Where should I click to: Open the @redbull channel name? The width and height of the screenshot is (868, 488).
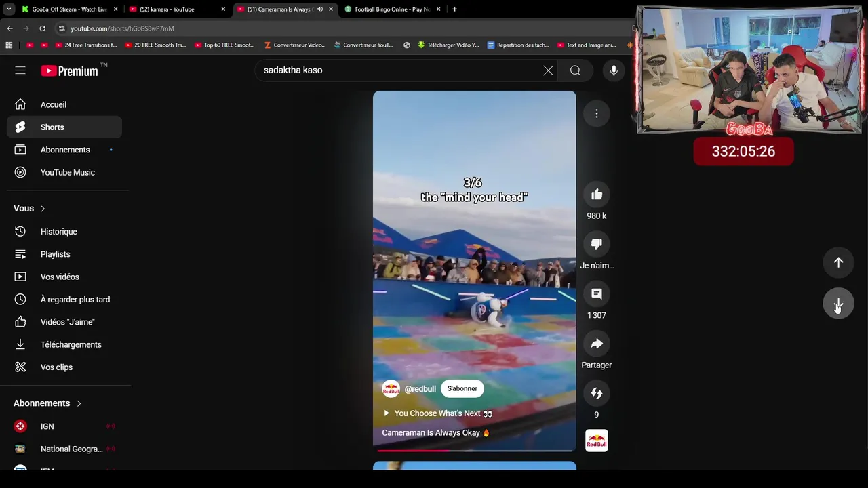pos(420,389)
